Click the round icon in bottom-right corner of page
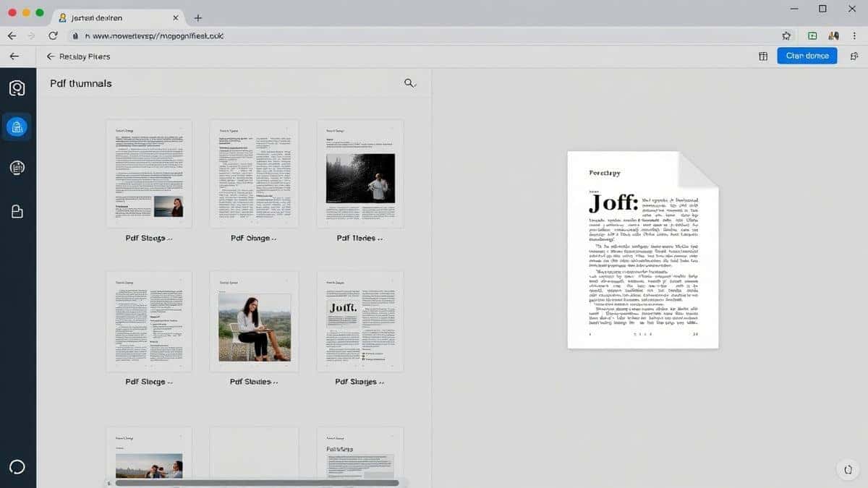This screenshot has height=488, width=868. pyautogui.click(x=848, y=468)
